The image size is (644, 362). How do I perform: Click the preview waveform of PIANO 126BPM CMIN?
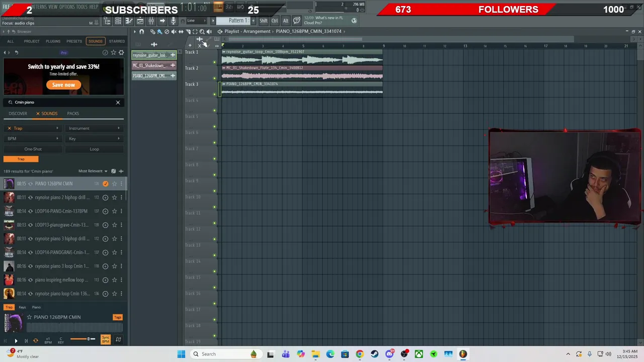click(74, 327)
